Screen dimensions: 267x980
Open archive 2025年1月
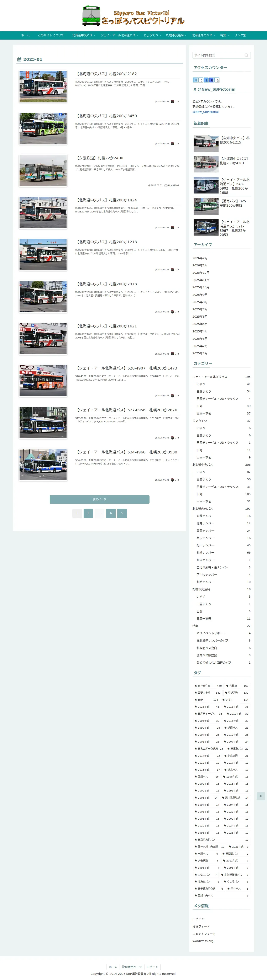[200, 353]
